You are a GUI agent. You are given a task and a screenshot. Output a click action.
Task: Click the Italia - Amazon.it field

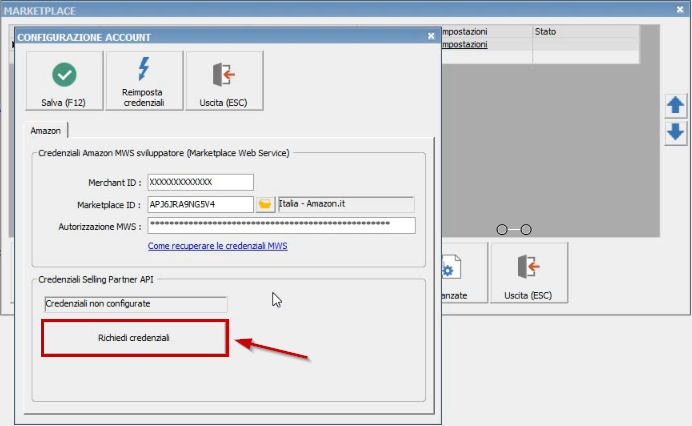[x=346, y=204]
